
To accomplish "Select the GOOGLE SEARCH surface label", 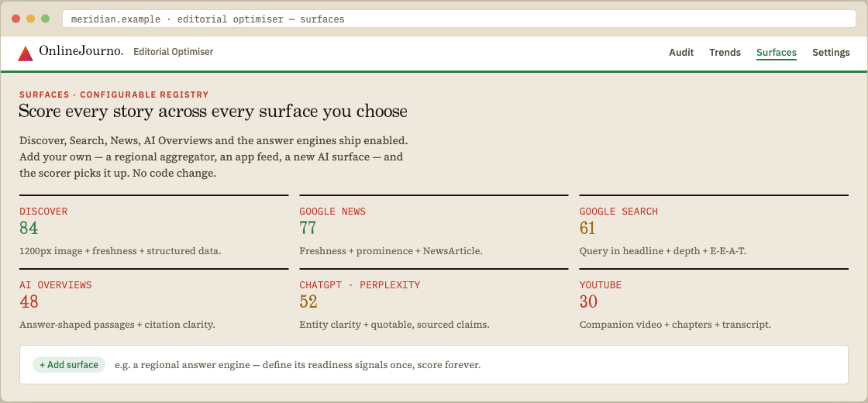I will (x=618, y=212).
